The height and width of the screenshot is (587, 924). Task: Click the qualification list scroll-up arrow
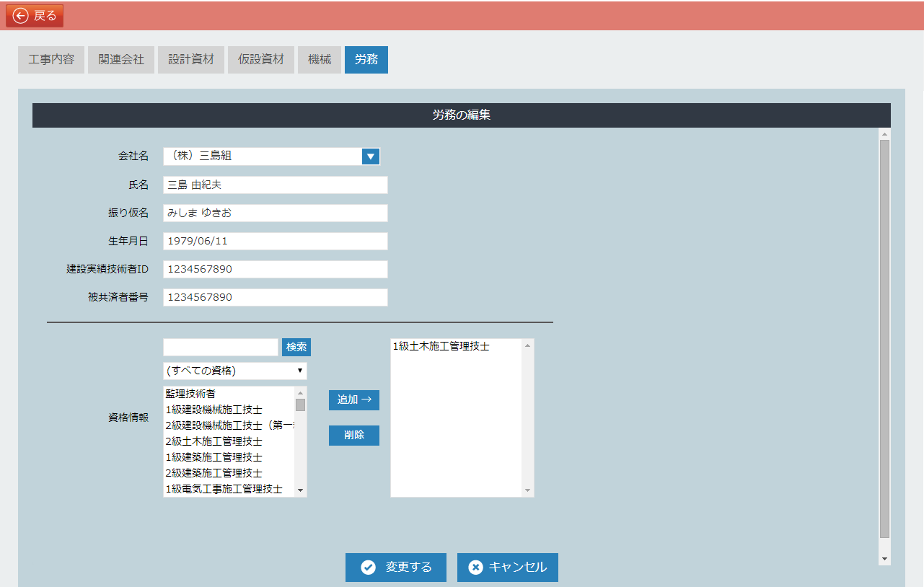point(301,392)
